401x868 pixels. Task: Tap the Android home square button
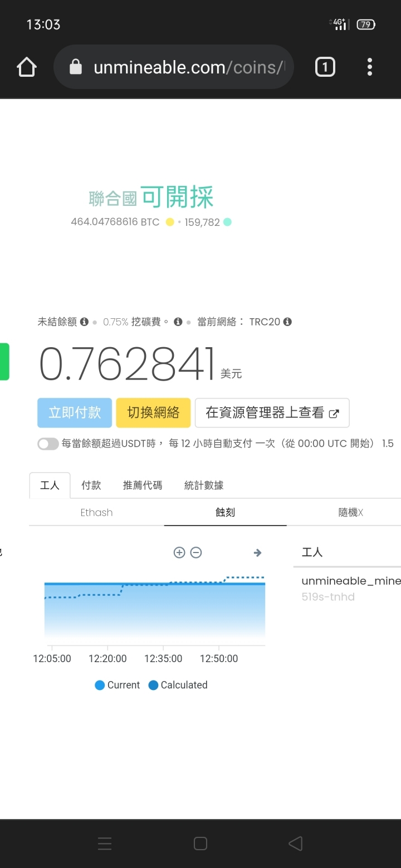click(200, 844)
